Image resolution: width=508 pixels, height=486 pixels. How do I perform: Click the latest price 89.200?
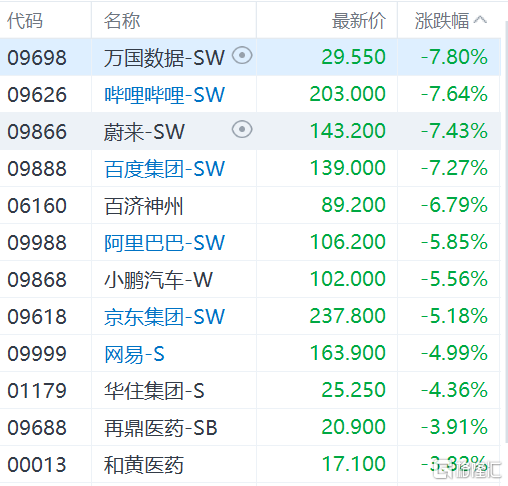(354, 205)
